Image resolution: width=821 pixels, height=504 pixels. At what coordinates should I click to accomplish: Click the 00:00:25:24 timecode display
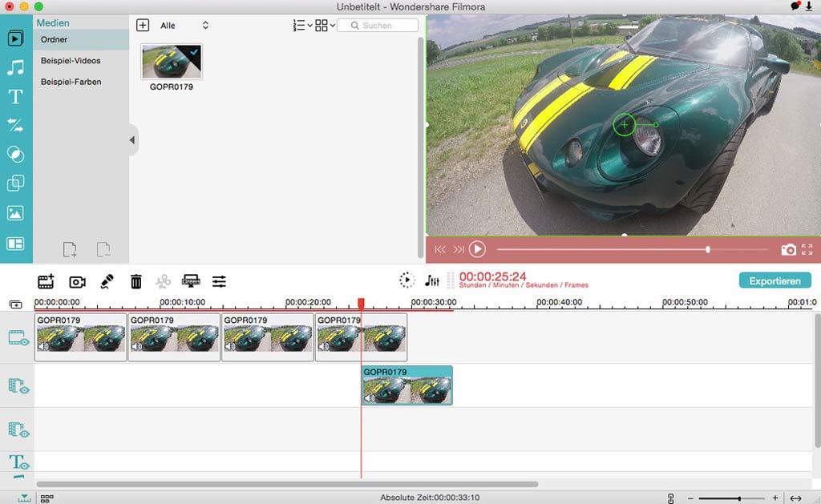click(493, 276)
